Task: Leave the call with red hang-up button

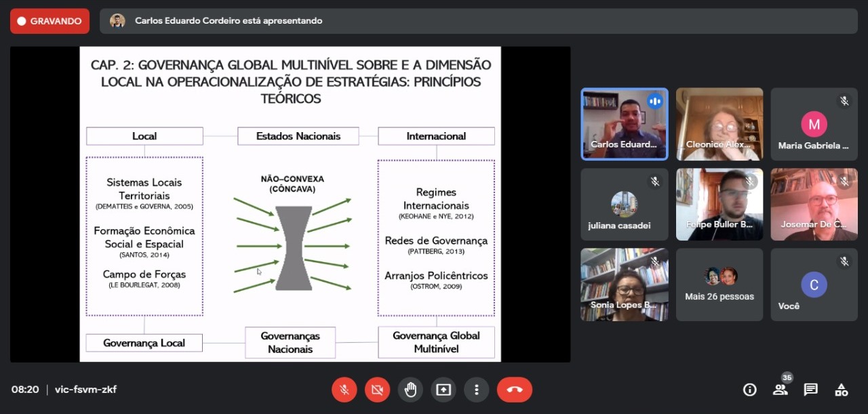Action: 514,390
